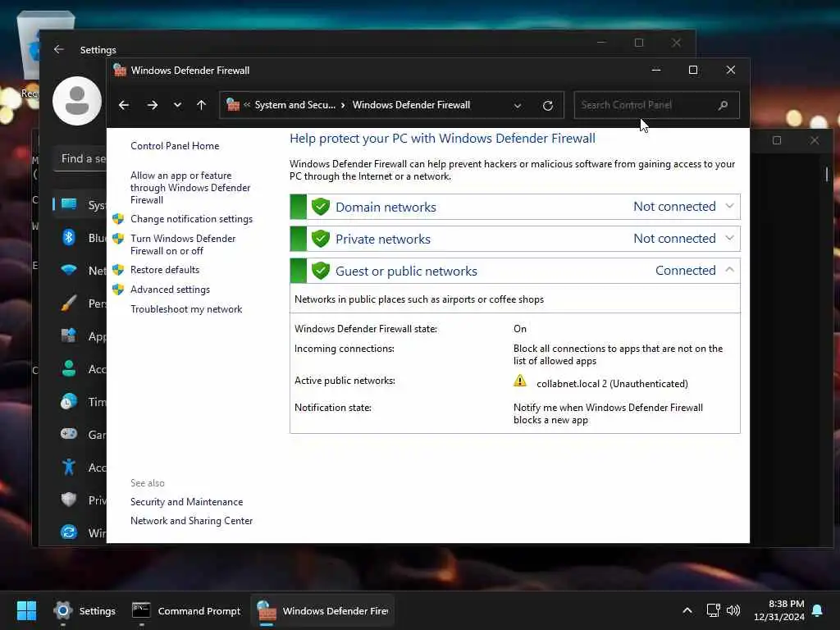Click shield icon beside Change notification settings
This screenshot has width=840, height=630.
(x=118, y=218)
